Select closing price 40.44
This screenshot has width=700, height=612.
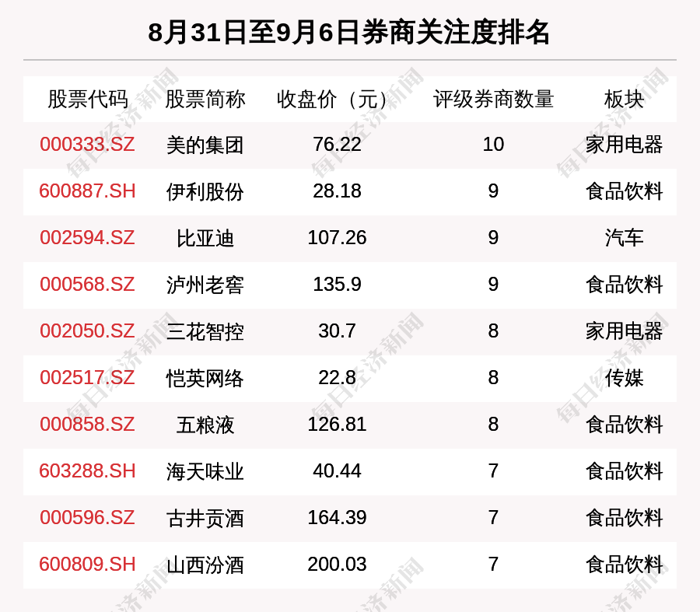tap(337, 471)
